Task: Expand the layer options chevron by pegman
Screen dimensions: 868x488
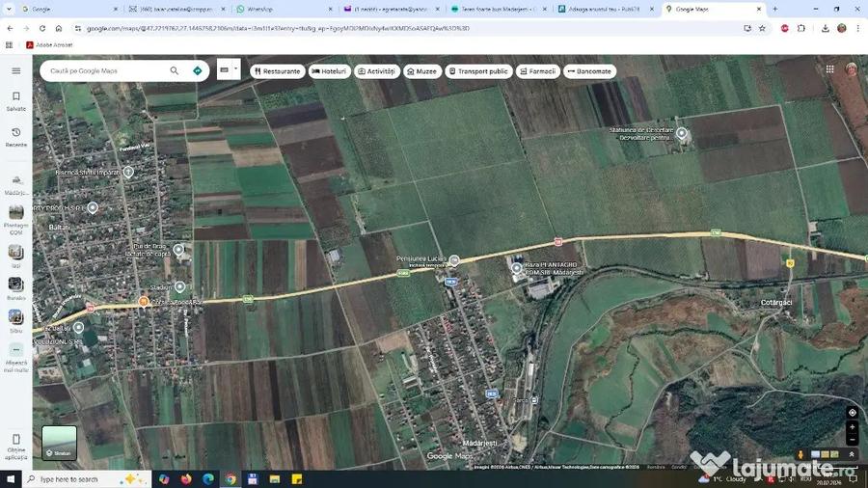Action: (852, 454)
